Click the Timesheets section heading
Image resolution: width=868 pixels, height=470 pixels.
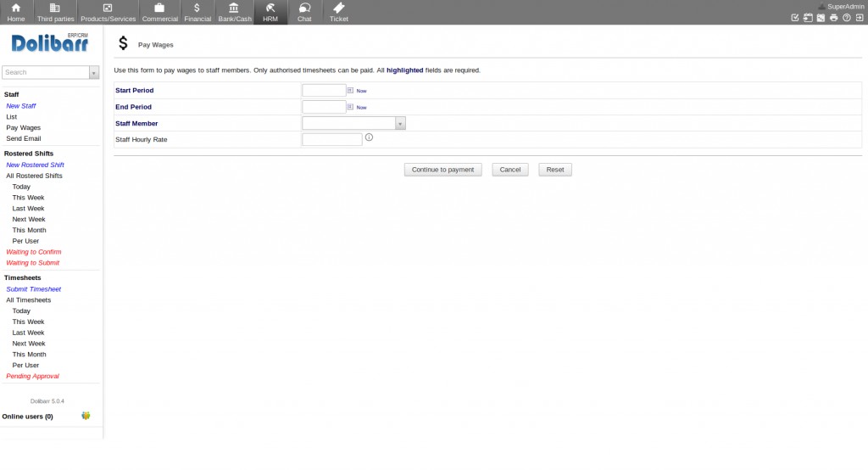pyautogui.click(x=23, y=277)
